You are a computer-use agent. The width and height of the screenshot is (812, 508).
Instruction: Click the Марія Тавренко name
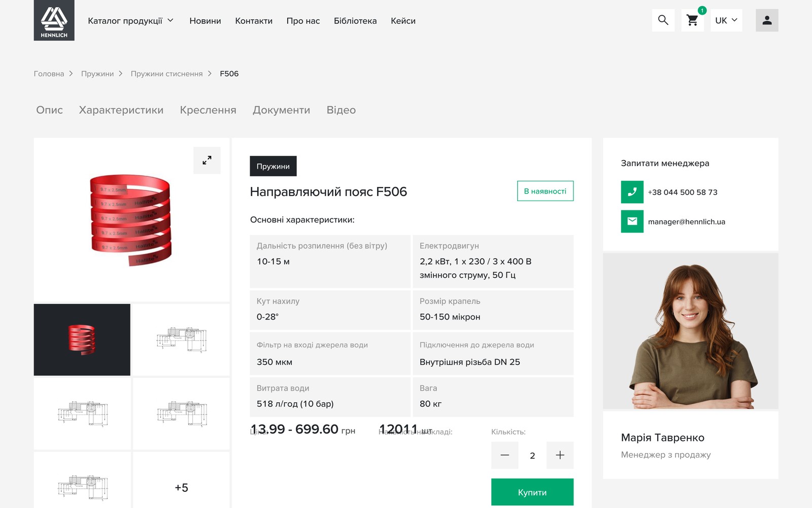click(x=663, y=438)
